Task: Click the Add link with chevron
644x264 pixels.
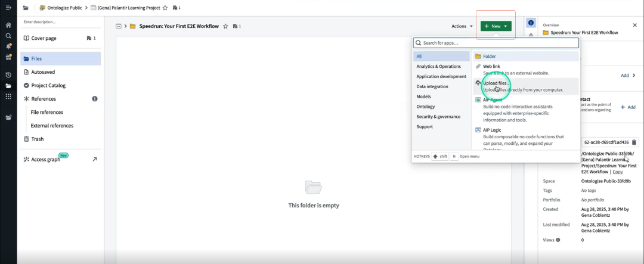Action: point(628,76)
